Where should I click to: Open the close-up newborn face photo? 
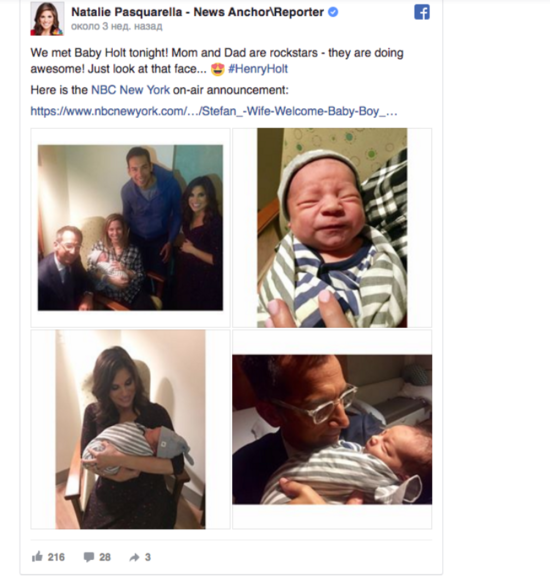[x=332, y=228]
